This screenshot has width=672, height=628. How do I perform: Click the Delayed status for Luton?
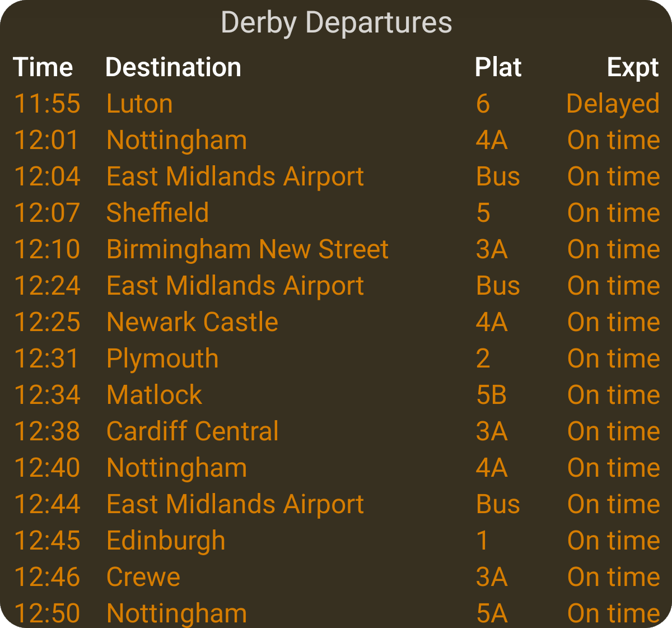(613, 104)
